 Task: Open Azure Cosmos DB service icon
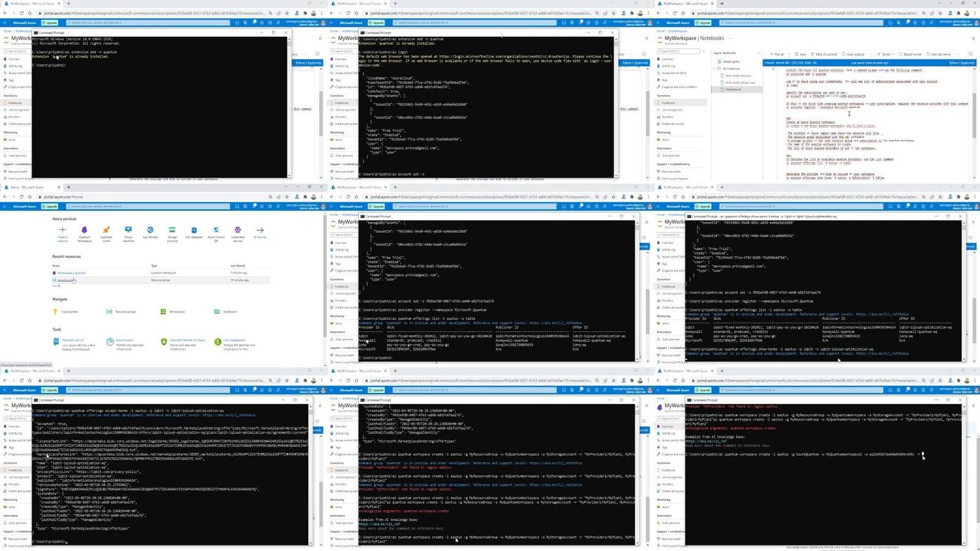216,233
